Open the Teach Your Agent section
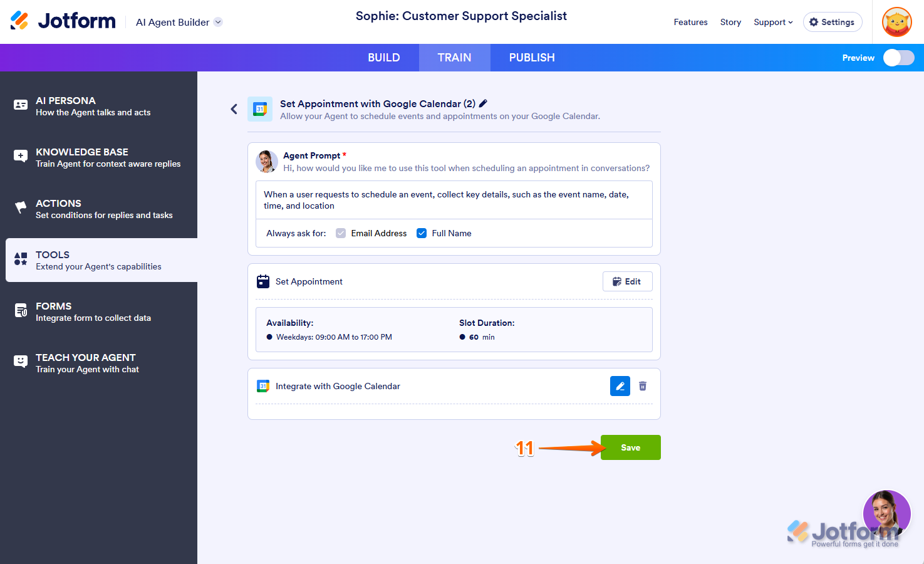Image resolution: width=924 pixels, height=564 pixels. (x=99, y=363)
